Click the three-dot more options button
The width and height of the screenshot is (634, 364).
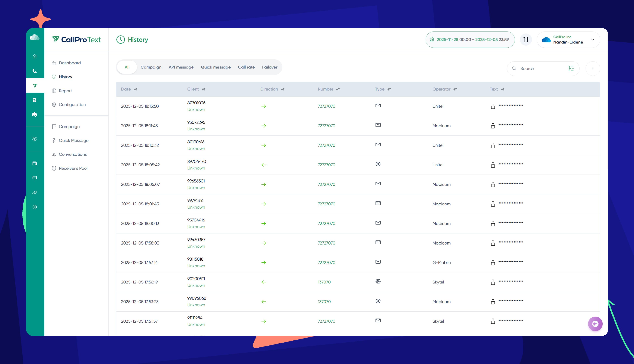[593, 69]
